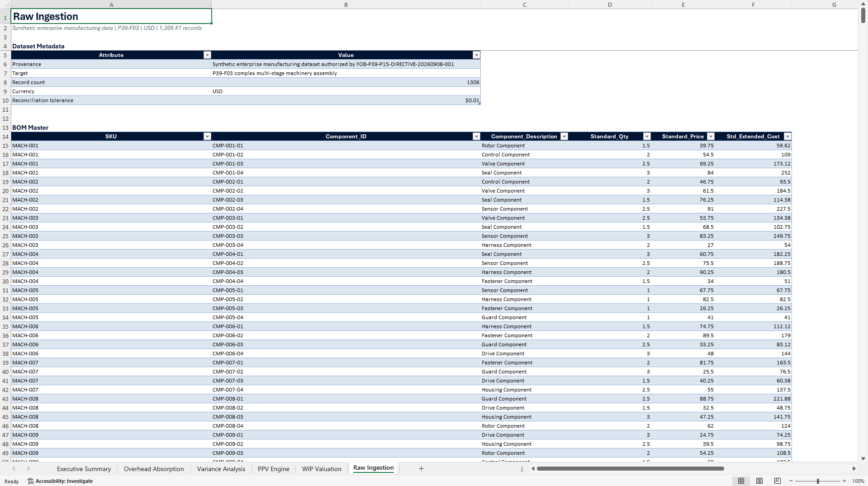Click horizontal scrollbar left arrow

point(533,469)
